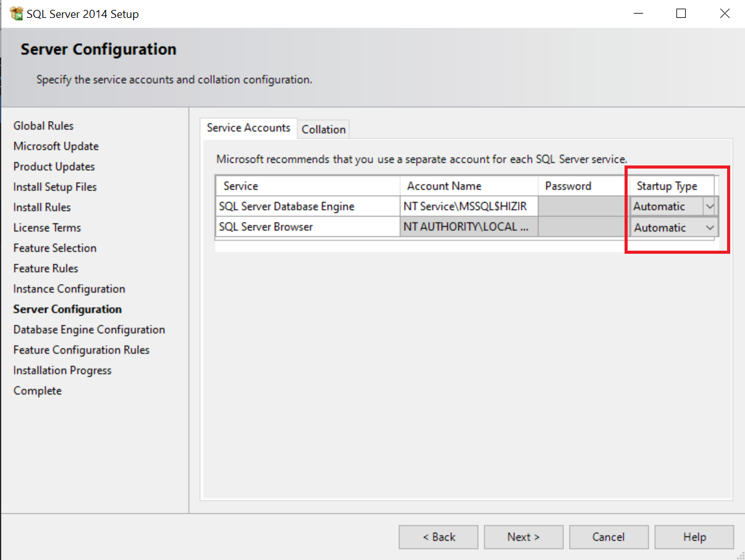The height and width of the screenshot is (560, 745).
Task: Click Feature Configuration Rules step
Action: [82, 350]
